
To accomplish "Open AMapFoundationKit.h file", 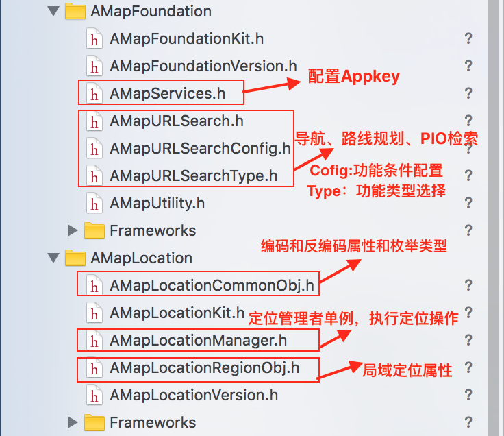I will 187,38.
